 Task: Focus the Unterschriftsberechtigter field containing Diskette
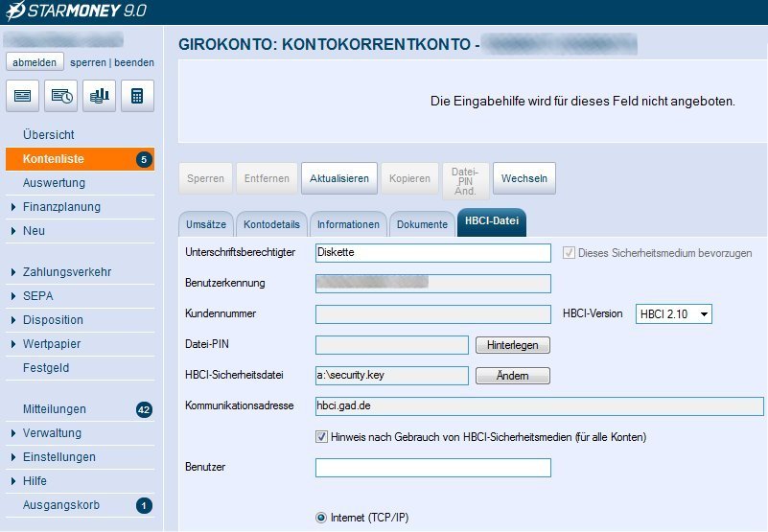click(x=433, y=253)
